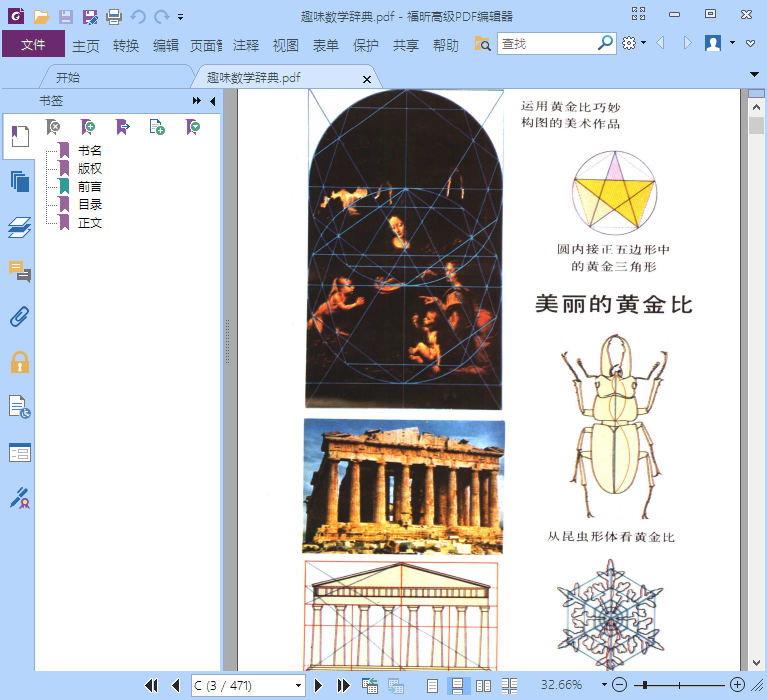The image size is (767, 700).
Task: Open the 共享 ribbon tab
Action: click(x=406, y=45)
